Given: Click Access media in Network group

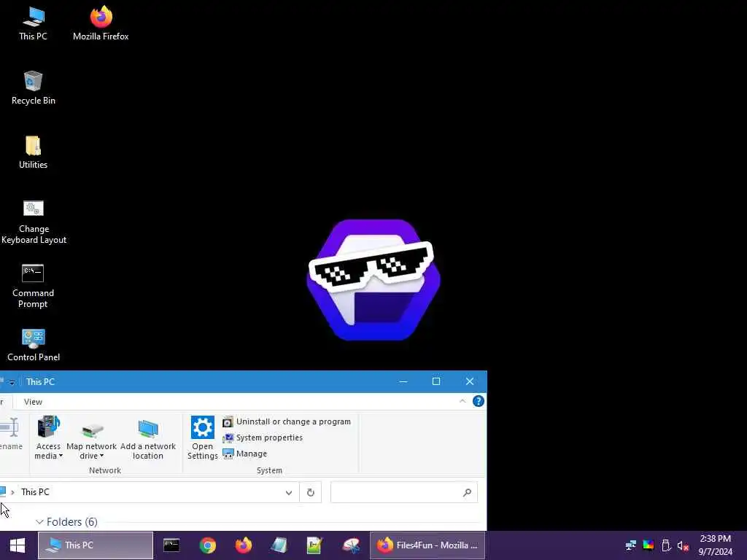Looking at the screenshot, I should 49,437.
